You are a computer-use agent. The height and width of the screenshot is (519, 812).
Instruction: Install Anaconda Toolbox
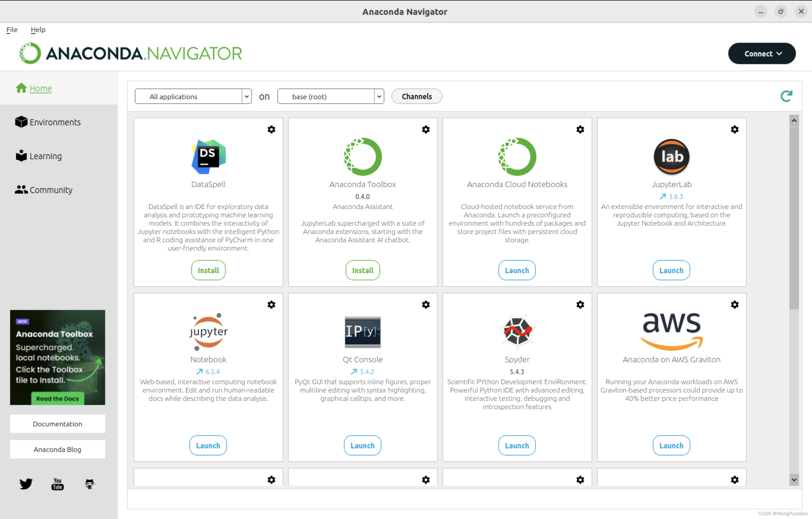point(363,270)
